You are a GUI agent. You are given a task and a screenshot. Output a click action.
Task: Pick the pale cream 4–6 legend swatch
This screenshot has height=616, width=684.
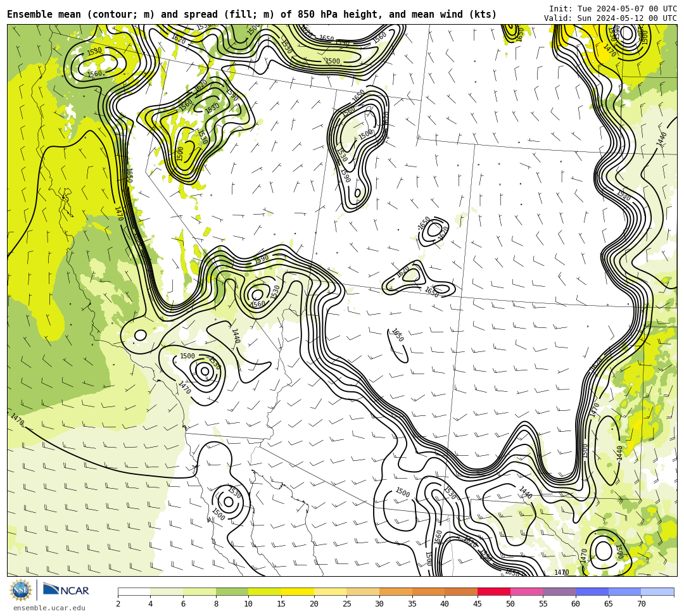pos(167,591)
